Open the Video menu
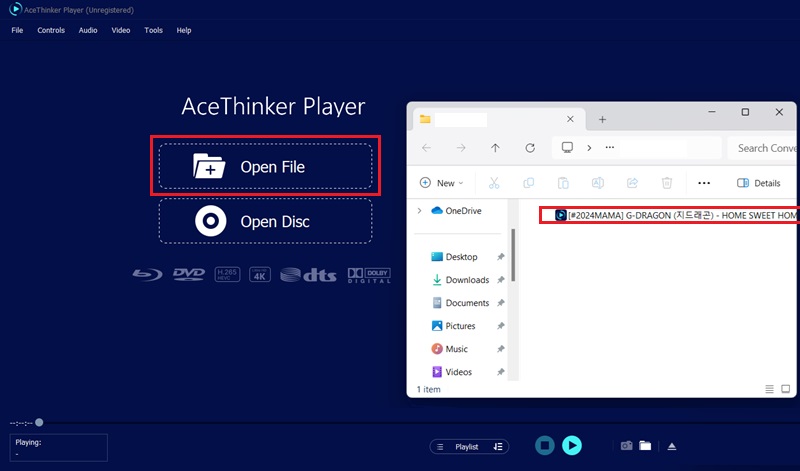Viewport: 800px width, 471px height. (121, 30)
